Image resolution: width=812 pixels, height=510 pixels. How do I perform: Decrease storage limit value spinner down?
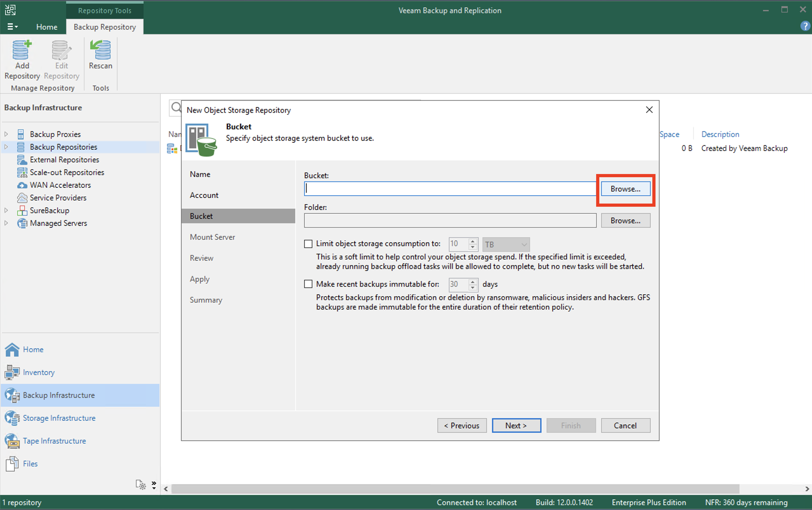[473, 247]
